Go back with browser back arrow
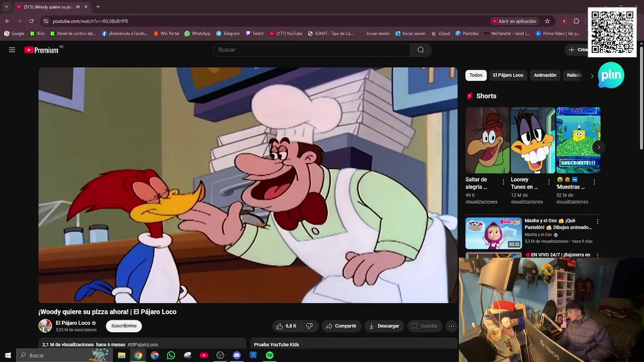Screen dimensions: 644x362 pos(7,21)
